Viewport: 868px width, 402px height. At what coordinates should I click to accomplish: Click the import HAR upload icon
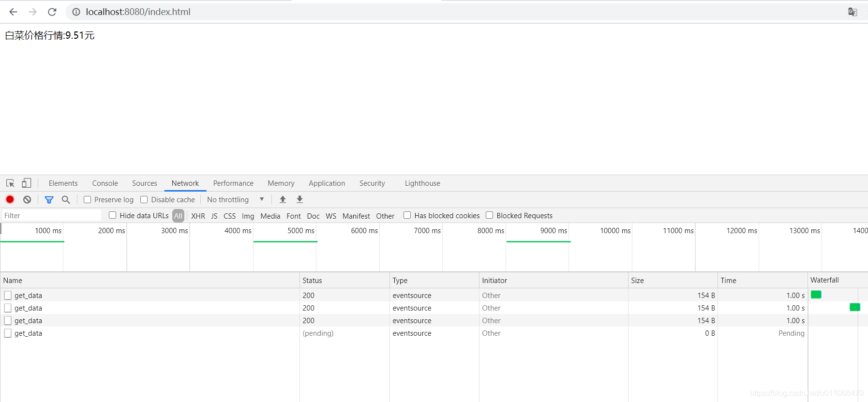tap(283, 199)
